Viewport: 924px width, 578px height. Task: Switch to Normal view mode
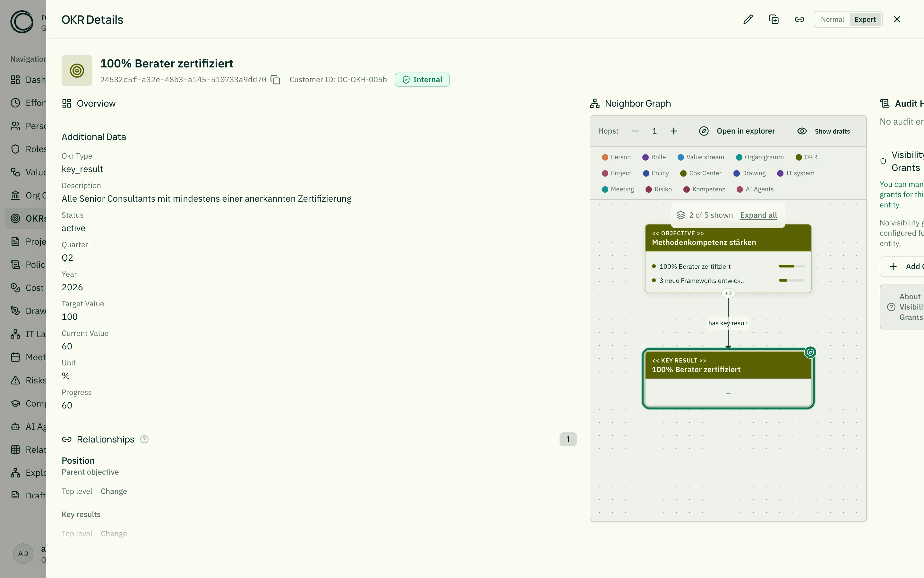click(832, 20)
